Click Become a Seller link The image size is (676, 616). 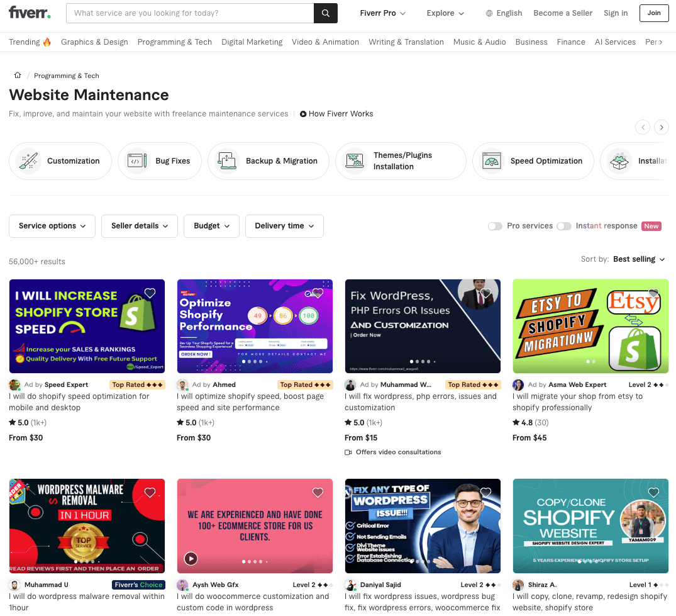(x=563, y=13)
